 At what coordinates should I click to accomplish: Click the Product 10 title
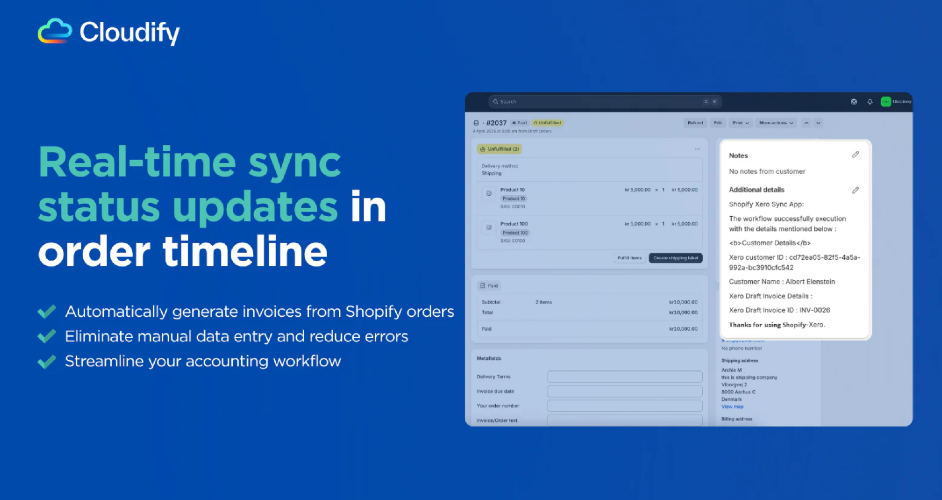512,190
